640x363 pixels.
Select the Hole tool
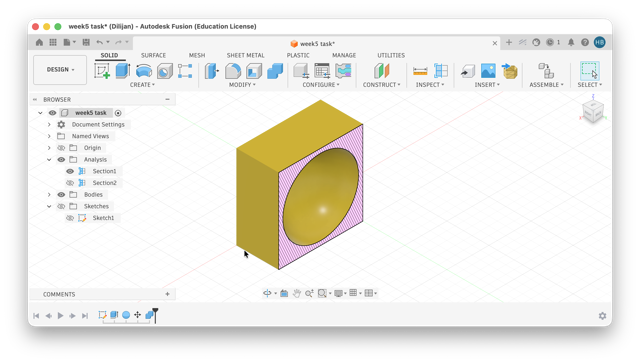pos(165,71)
